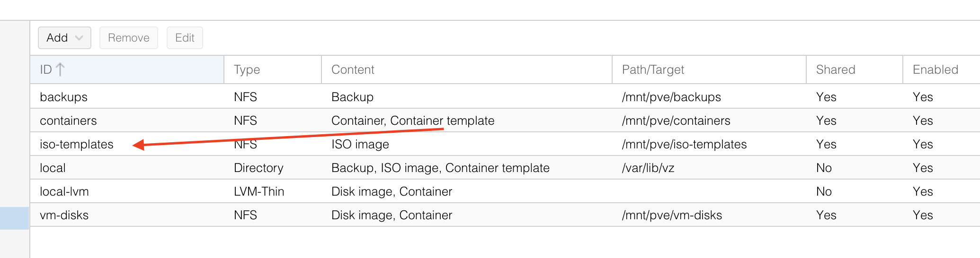Screen dimensions: 980x258
Task: Select the local-lvm storage row
Action: click(64, 191)
